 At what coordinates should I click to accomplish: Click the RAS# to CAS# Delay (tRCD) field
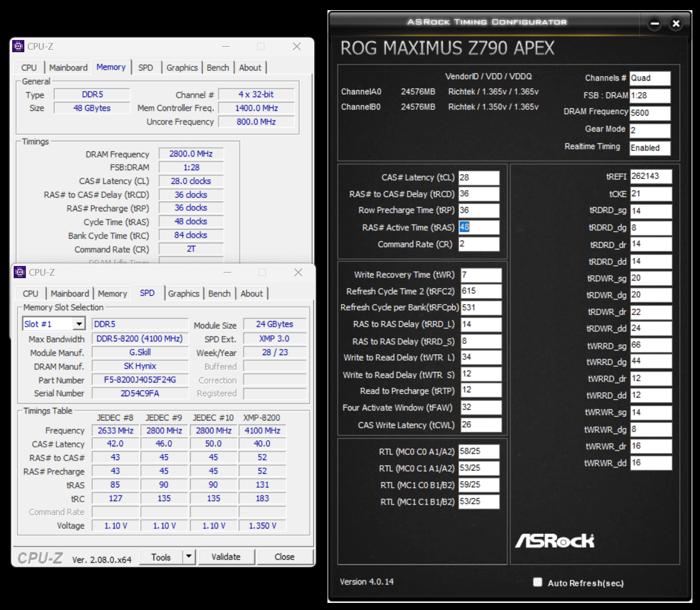pyautogui.click(x=479, y=194)
